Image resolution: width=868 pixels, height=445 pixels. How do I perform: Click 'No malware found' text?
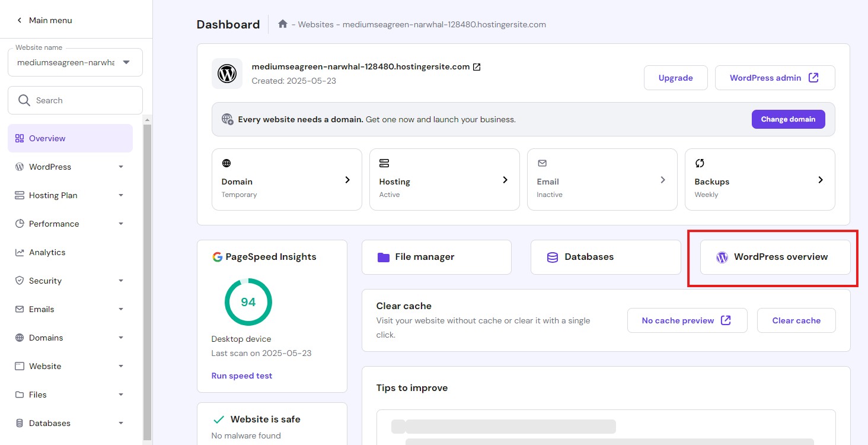(x=246, y=436)
